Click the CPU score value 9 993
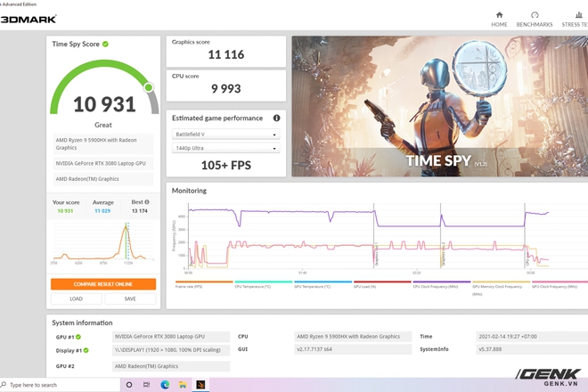588x392 pixels. (226, 89)
